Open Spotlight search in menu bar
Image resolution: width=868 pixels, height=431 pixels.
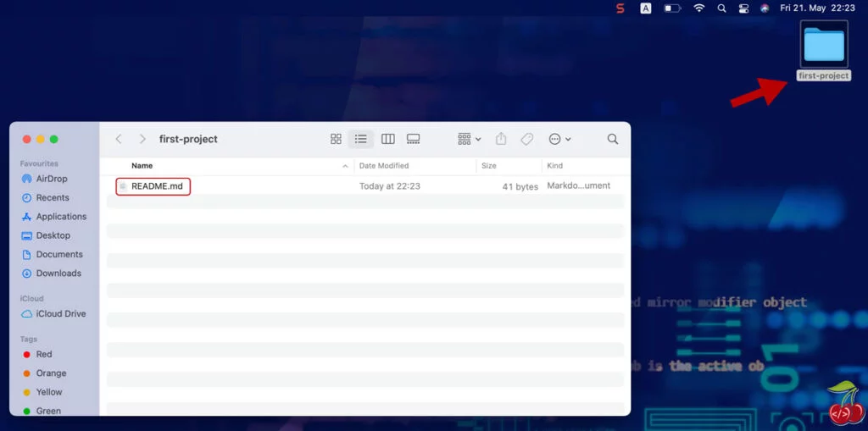(x=721, y=8)
